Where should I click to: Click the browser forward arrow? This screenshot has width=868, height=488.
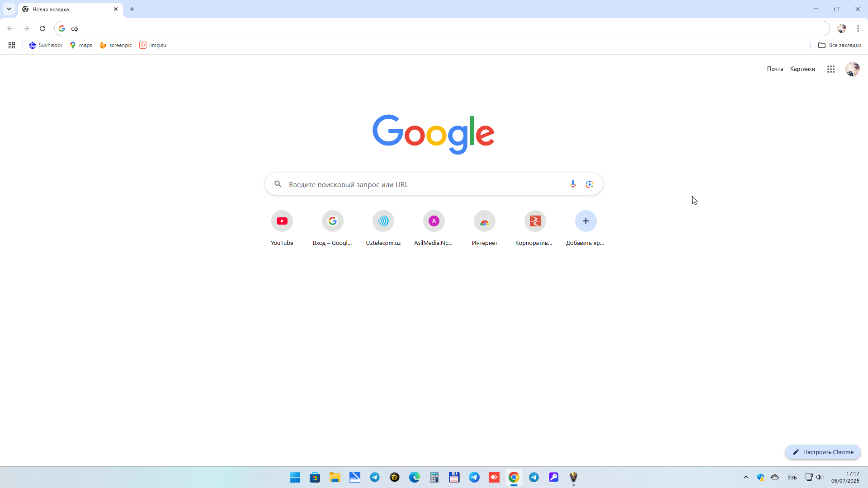[26, 28]
